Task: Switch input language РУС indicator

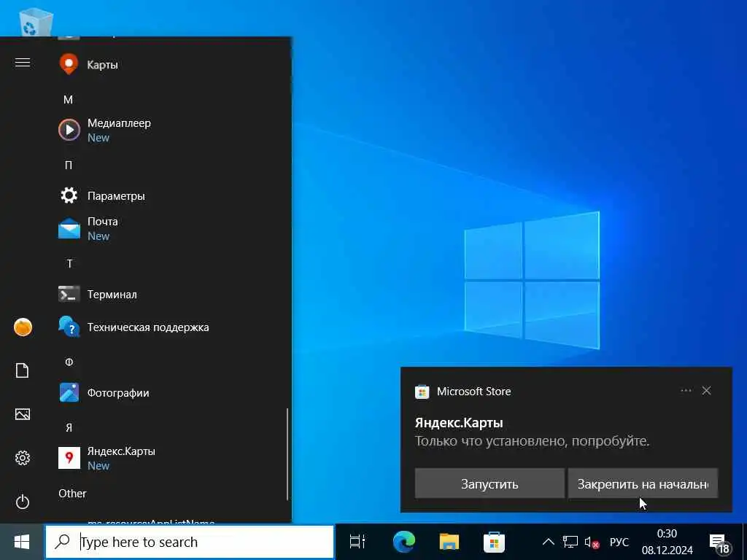Action: (x=619, y=542)
